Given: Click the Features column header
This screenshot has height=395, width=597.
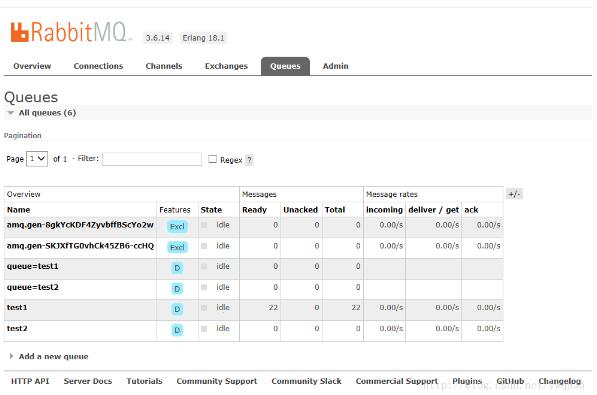Looking at the screenshot, I should (x=174, y=210).
